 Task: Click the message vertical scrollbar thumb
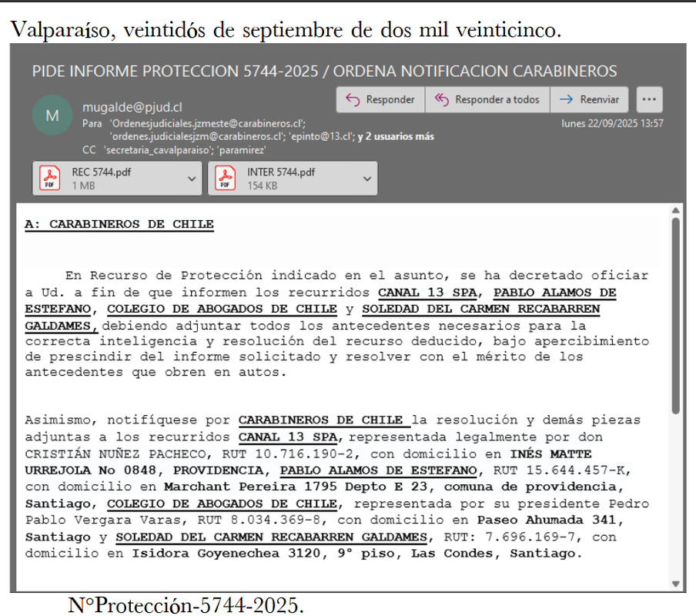pyautogui.click(x=675, y=316)
